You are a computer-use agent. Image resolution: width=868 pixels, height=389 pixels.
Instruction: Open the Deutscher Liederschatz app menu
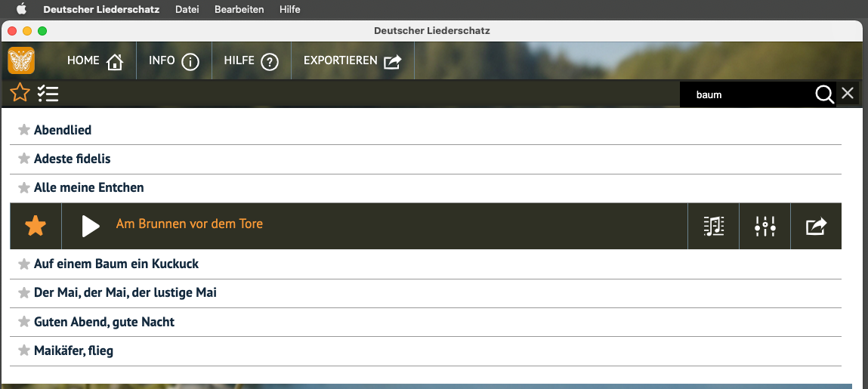(101, 9)
